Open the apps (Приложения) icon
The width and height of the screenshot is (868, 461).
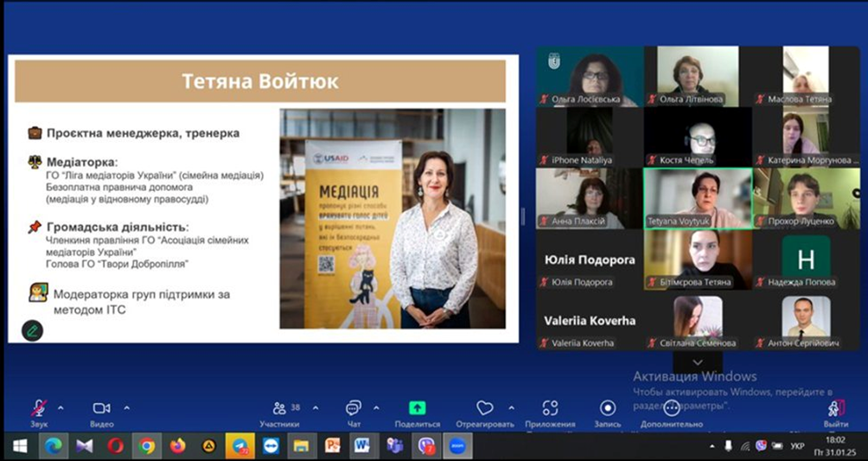point(550,408)
